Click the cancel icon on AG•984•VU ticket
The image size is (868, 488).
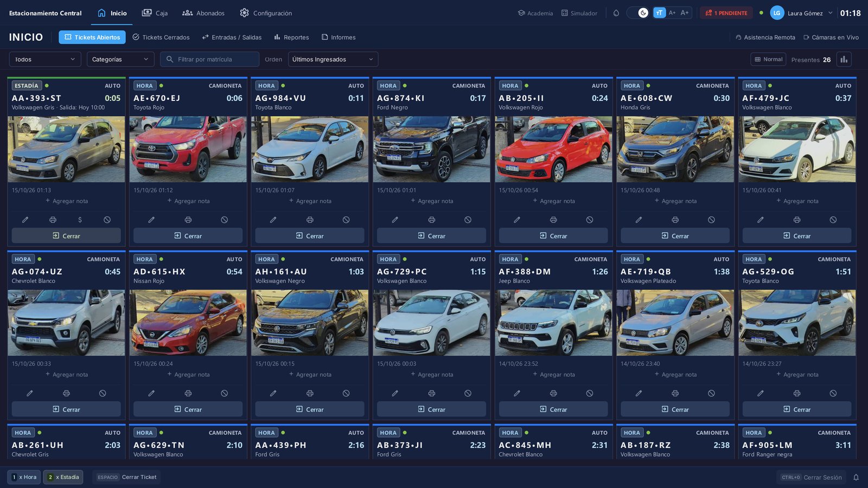346,220
